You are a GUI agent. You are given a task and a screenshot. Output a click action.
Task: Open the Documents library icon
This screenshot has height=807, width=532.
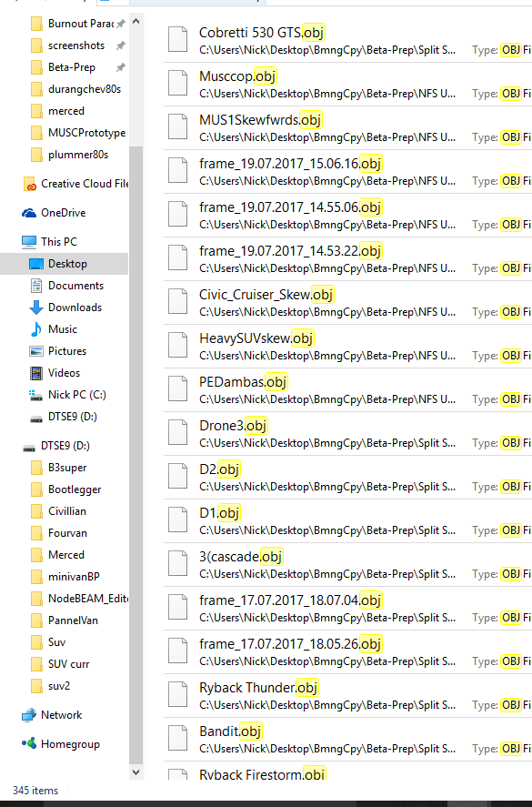(36, 286)
